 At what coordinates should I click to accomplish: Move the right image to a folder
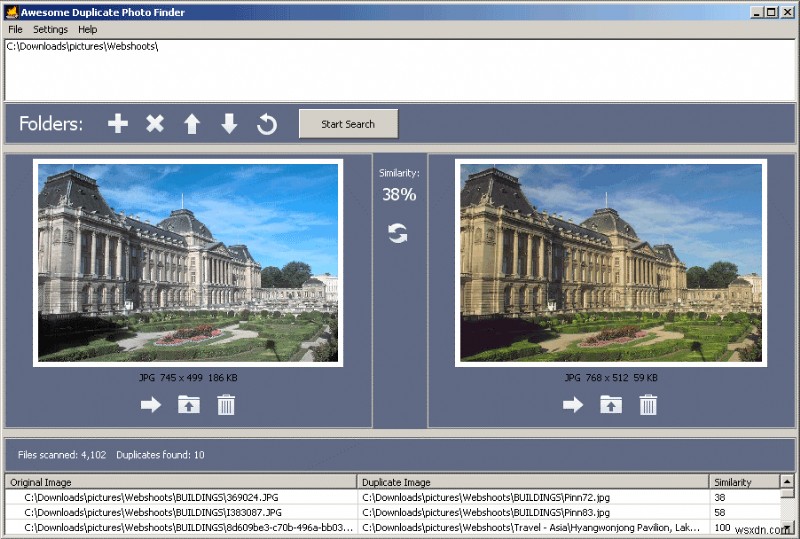click(x=611, y=405)
